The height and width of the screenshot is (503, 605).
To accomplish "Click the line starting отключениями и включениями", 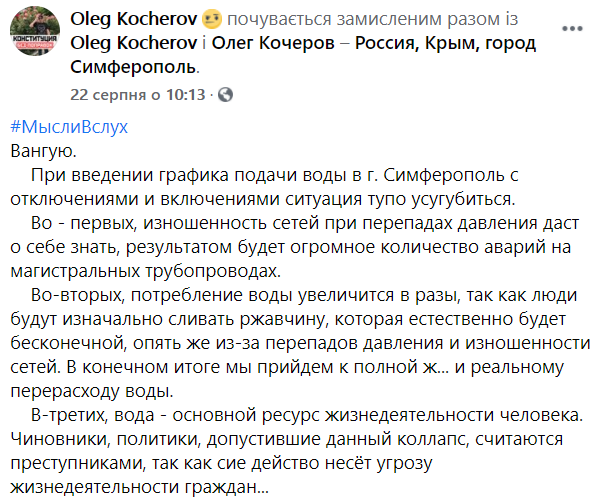I will pyautogui.click(x=262, y=198).
